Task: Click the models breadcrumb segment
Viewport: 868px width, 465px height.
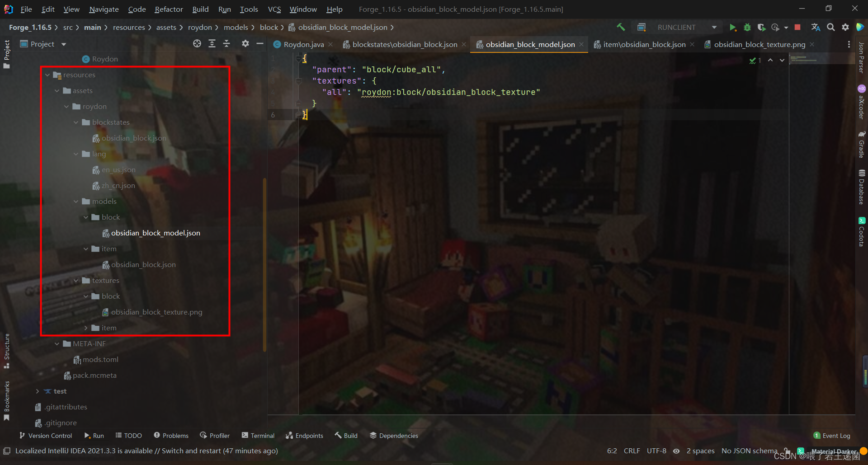Action: (x=236, y=27)
